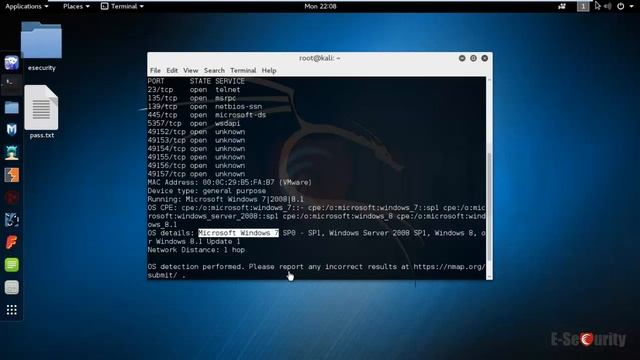Image resolution: width=640 pixels, height=360 pixels.
Task: Click the workspace 1 indicator
Action: 583,6
